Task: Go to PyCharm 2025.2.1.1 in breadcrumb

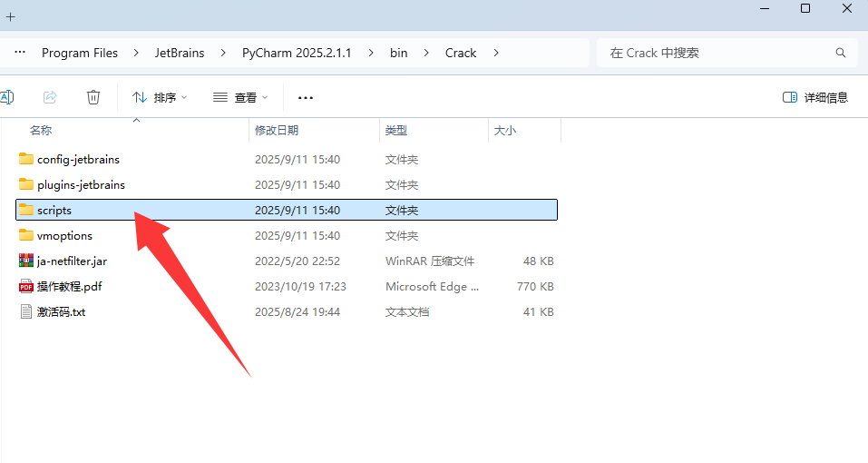Action: click(x=297, y=54)
